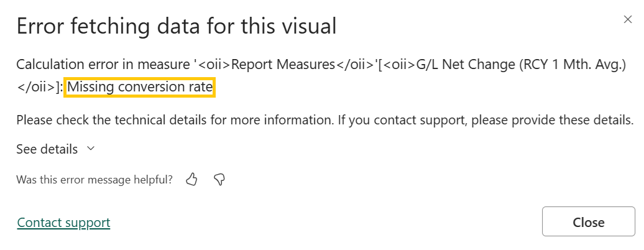Click the 'Please check the technical details' sentence
Viewport: 644px width, 250px height.
(x=174, y=120)
